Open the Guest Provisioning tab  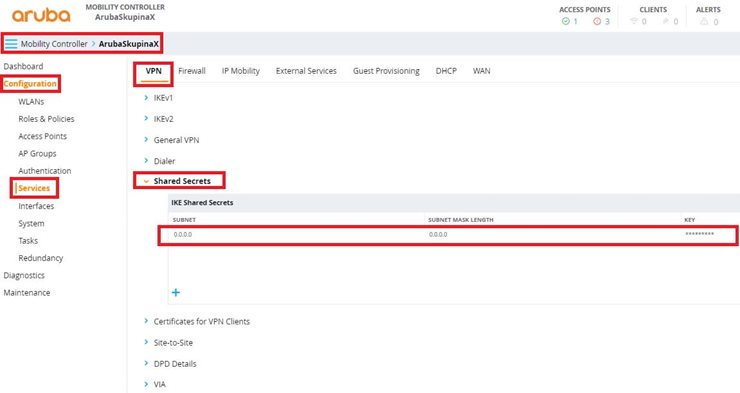tap(386, 71)
